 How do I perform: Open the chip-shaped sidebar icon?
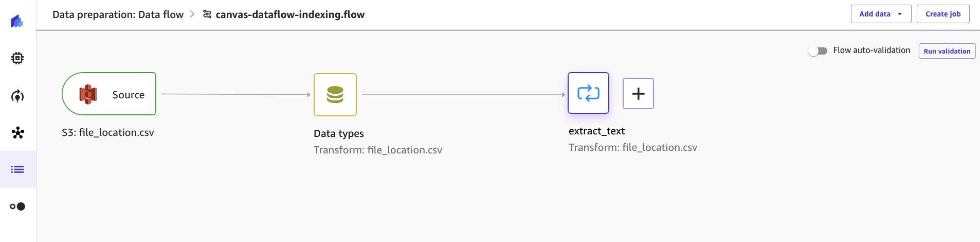click(x=17, y=58)
